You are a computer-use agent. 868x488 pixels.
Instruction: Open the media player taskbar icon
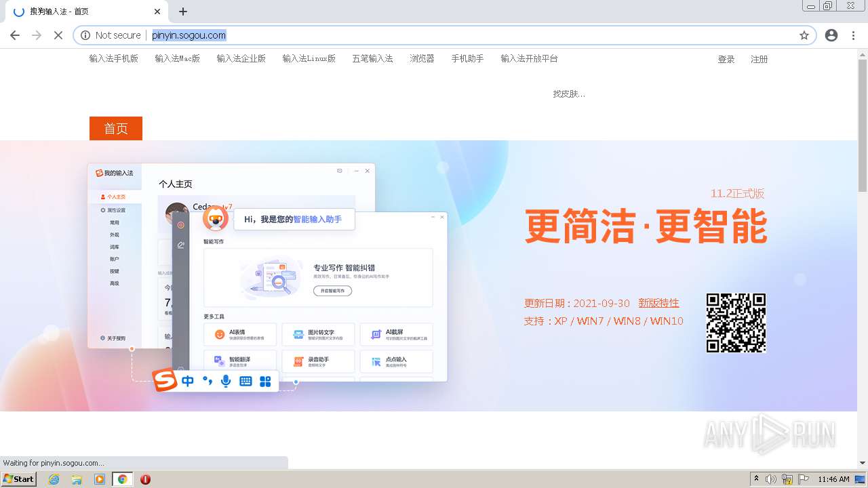click(100, 479)
